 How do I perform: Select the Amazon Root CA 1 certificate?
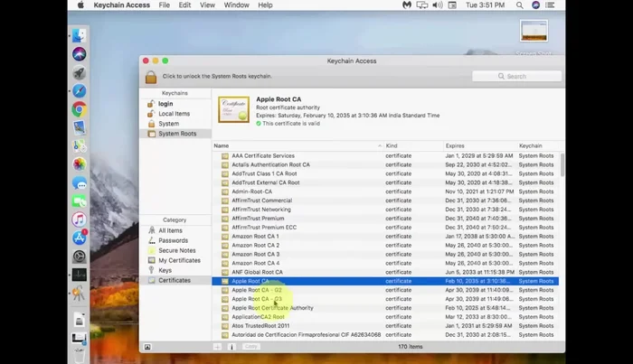(x=255, y=236)
